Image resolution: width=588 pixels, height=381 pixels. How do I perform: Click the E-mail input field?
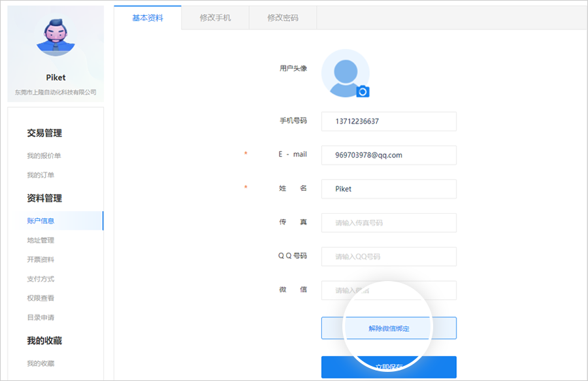(x=389, y=156)
